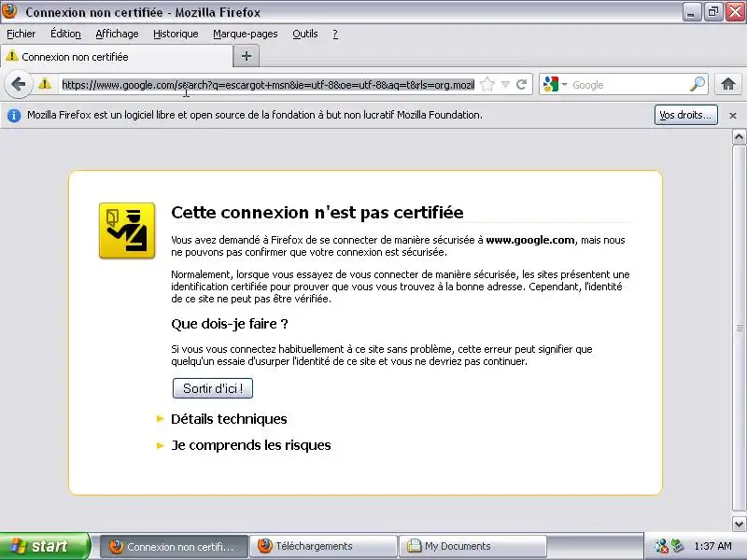Click the URL address field

coord(268,85)
